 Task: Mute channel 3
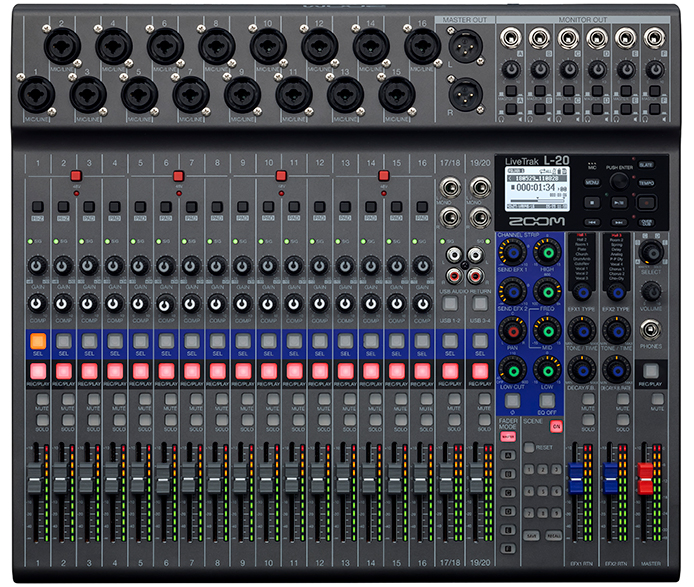coord(93,399)
